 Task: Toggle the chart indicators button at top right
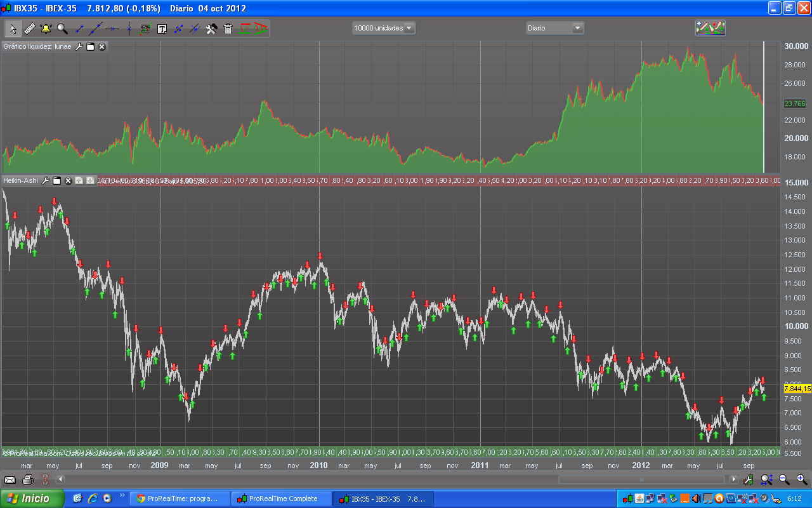(x=710, y=28)
